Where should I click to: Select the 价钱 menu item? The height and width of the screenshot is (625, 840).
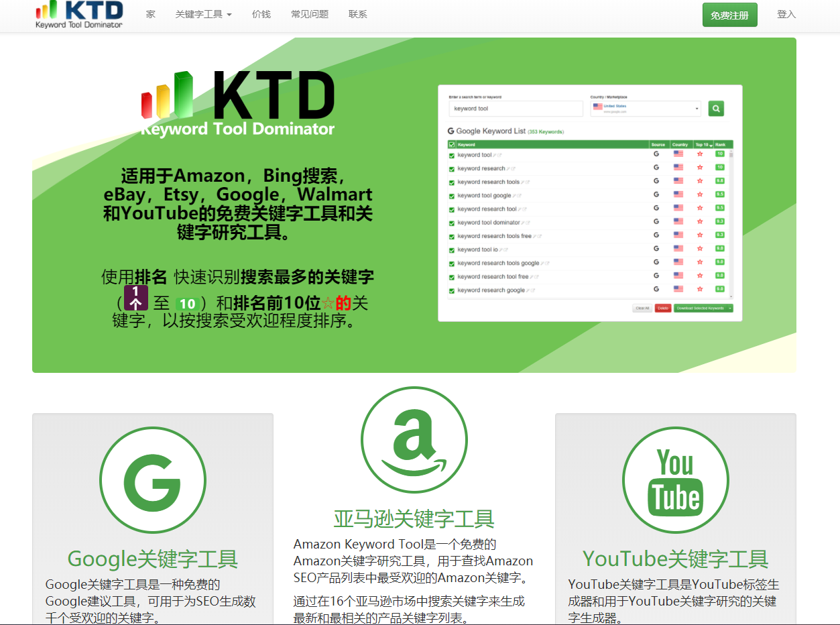pyautogui.click(x=261, y=13)
